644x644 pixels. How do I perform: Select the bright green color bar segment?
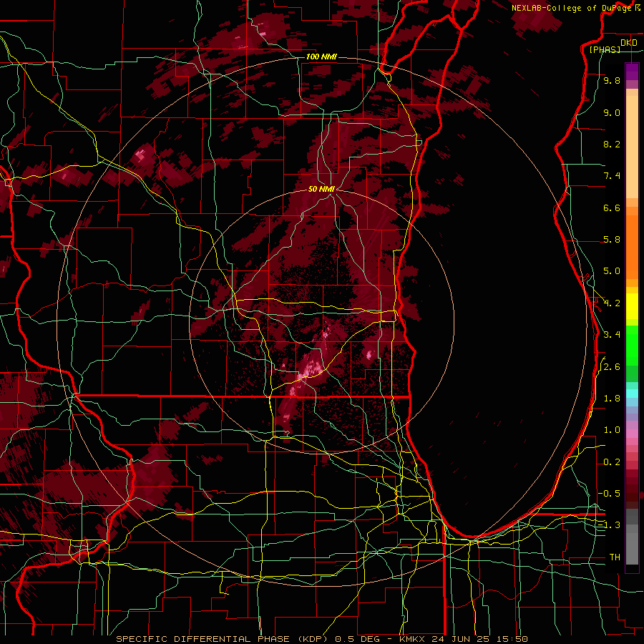(632, 346)
